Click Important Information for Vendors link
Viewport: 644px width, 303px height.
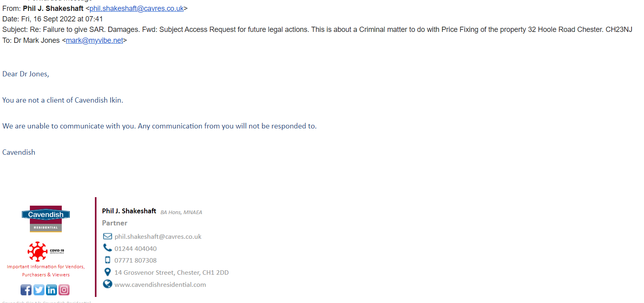(x=46, y=267)
